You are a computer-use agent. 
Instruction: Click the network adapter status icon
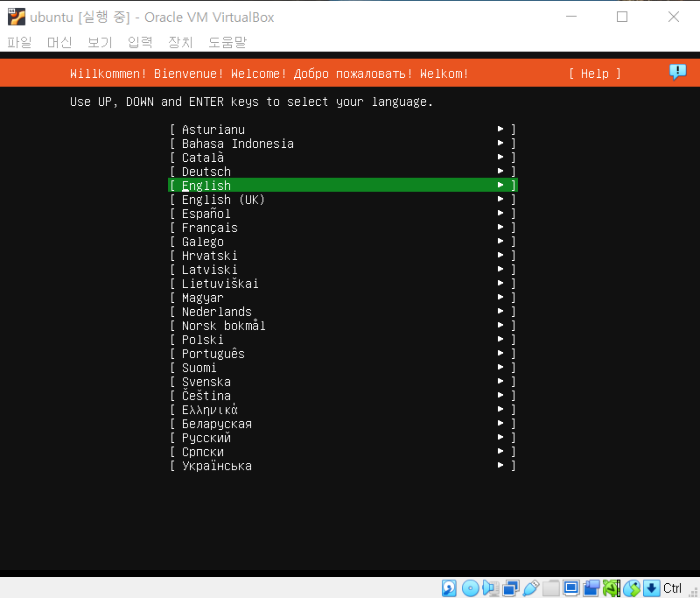point(511,587)
